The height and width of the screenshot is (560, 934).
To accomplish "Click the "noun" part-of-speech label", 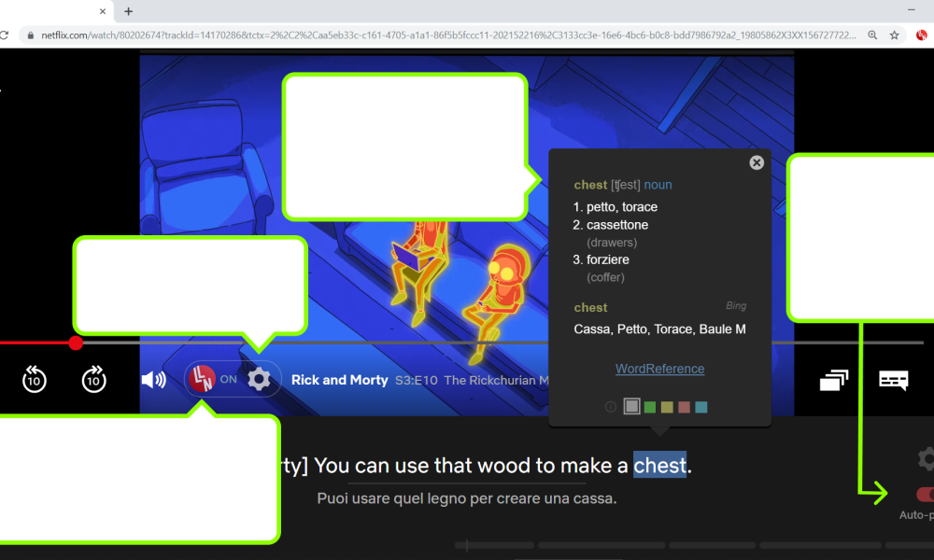I will [x=658, y=185].
